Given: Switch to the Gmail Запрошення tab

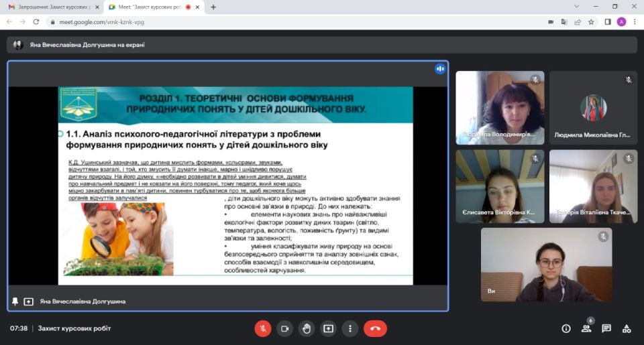Looking at the screenshot, I should click(x=50, y=7).
